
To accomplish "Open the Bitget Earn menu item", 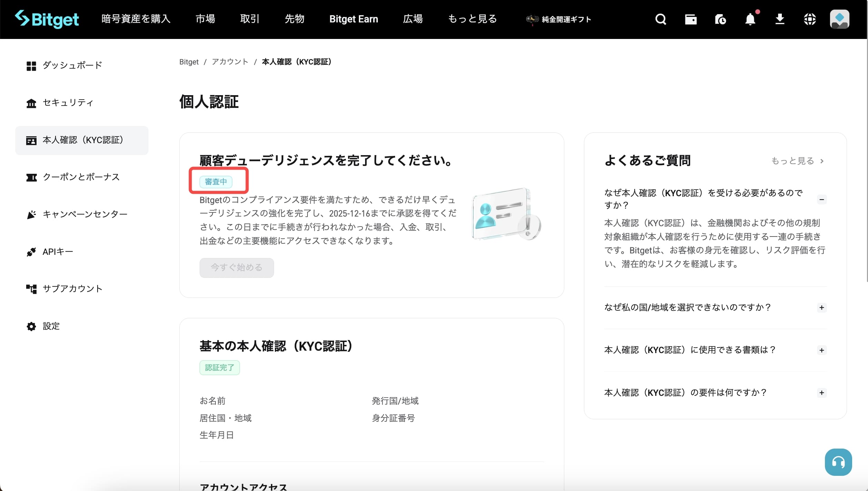I will (x=353, y=19).
